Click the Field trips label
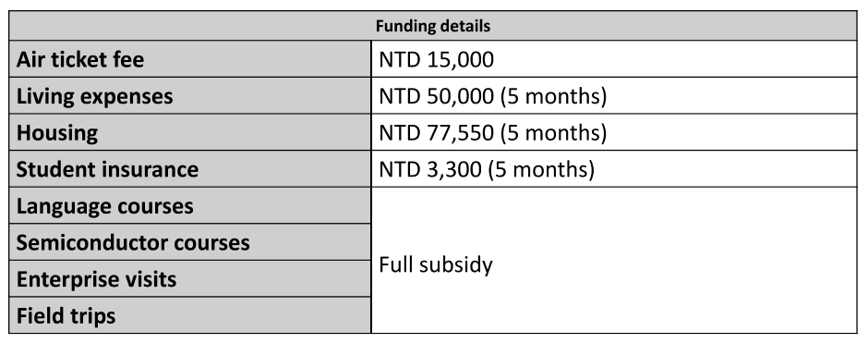Screen dimensions: 868x343 (66, 316)
